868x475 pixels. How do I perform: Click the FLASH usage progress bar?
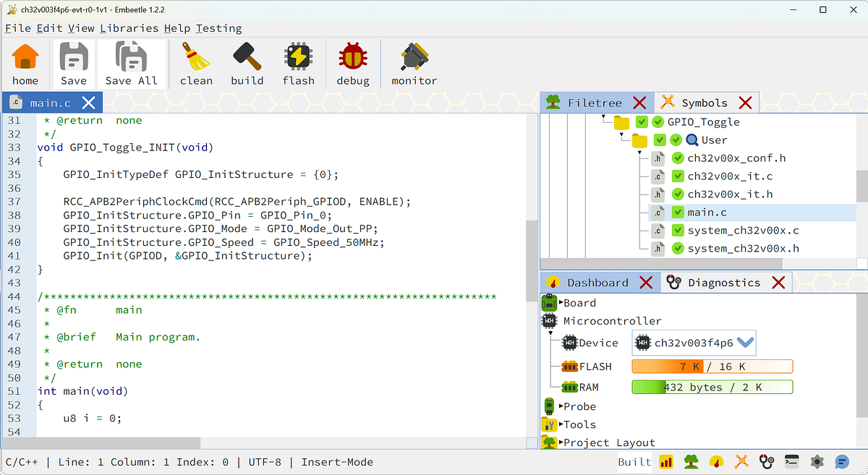coord(712,367)
